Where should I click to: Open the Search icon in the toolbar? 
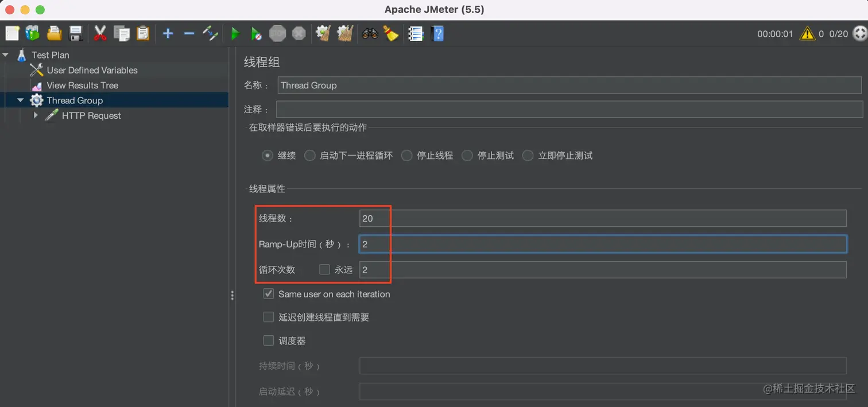click(370, 33)
